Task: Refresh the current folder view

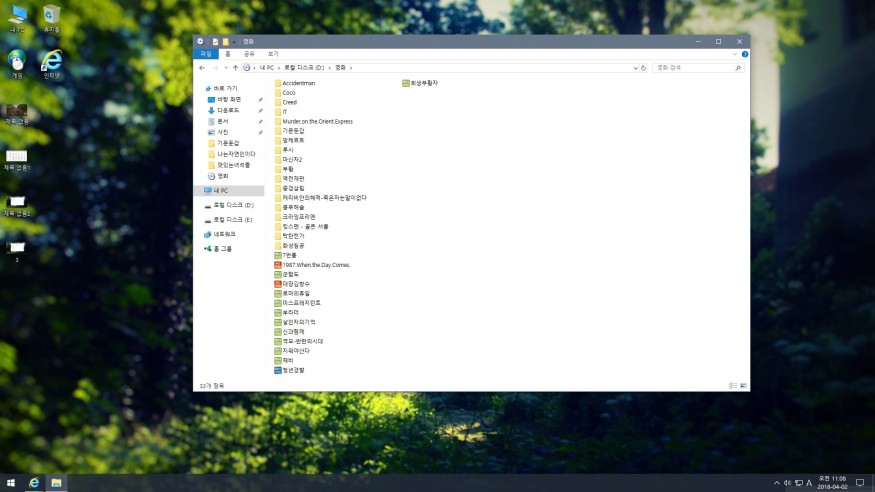Action: coord(644,68)
